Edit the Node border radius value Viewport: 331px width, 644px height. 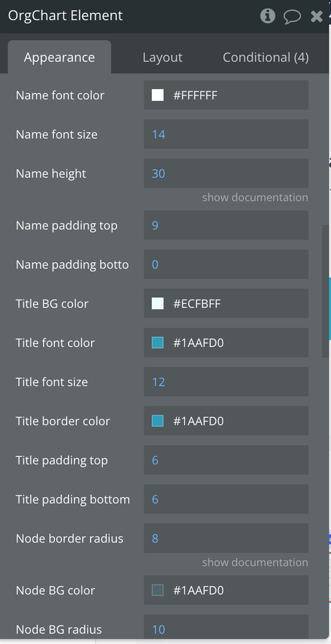[226, 538]
